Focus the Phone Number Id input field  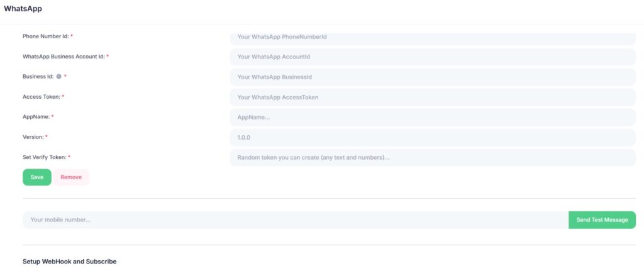pos(432,37)
